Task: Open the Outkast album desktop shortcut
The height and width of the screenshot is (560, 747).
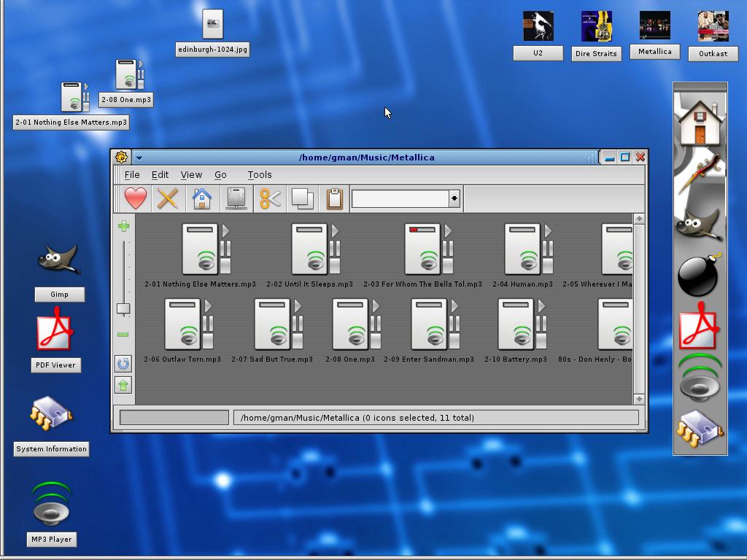Action: [x=713, y=27]
